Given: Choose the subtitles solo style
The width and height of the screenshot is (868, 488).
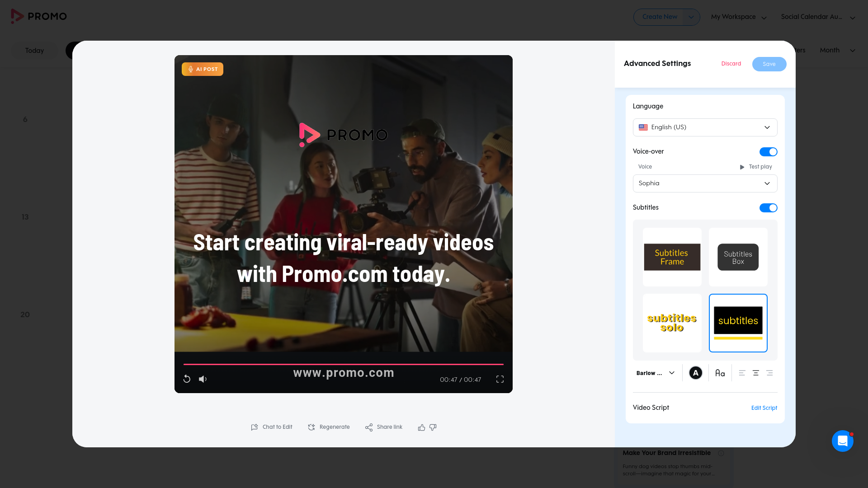Looking at the screenshot, I should pyautogui.click(x=672, y=323).
